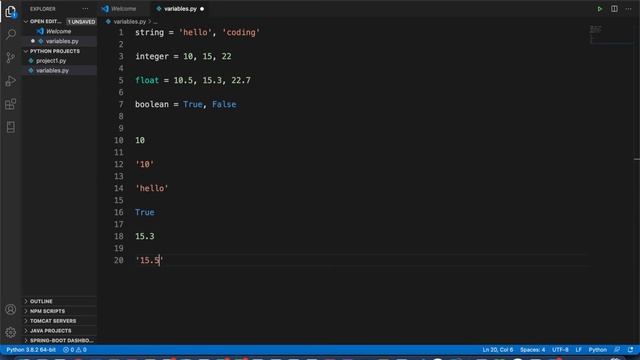640x360 pixels.
Task: Click the integer variable on line 3
Action: tap(152, 56)
